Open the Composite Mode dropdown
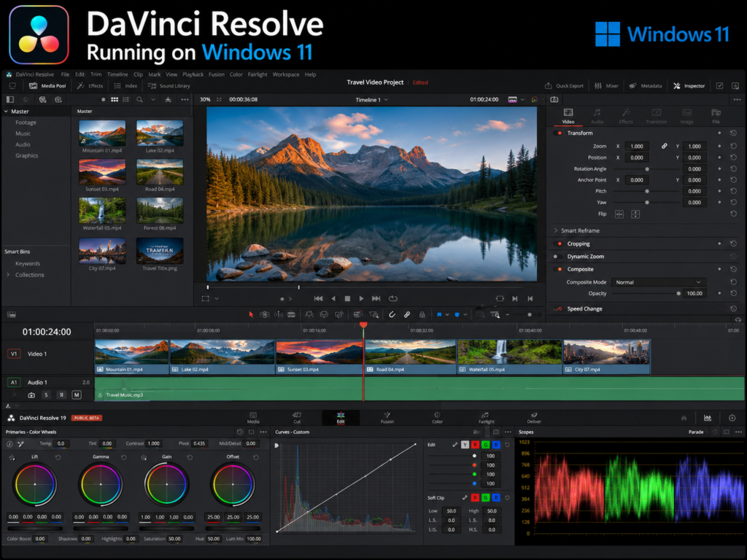The image size is (747, 560). (x=658, y=282)
